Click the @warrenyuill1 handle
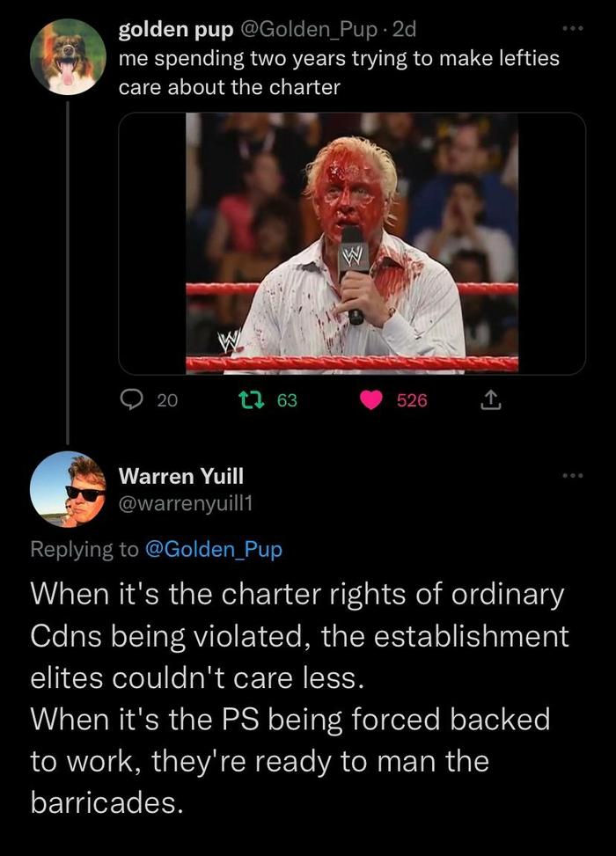The image size is (616, 856). [x=186, y=504]
